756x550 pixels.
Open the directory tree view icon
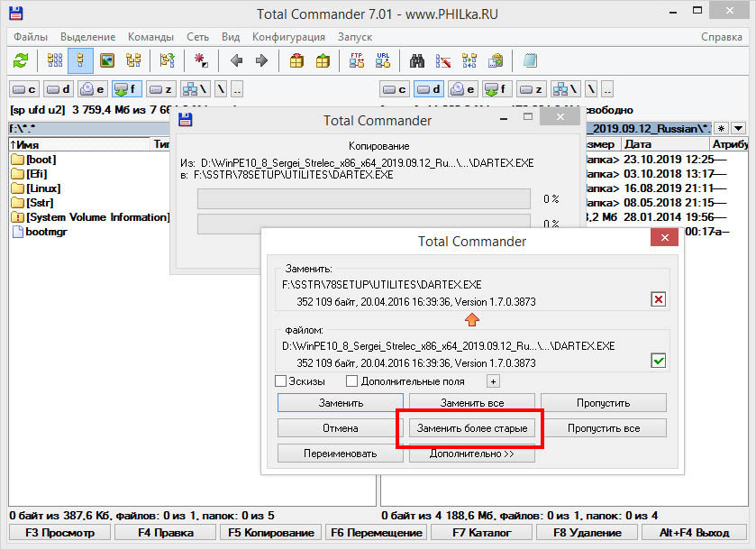133,60
